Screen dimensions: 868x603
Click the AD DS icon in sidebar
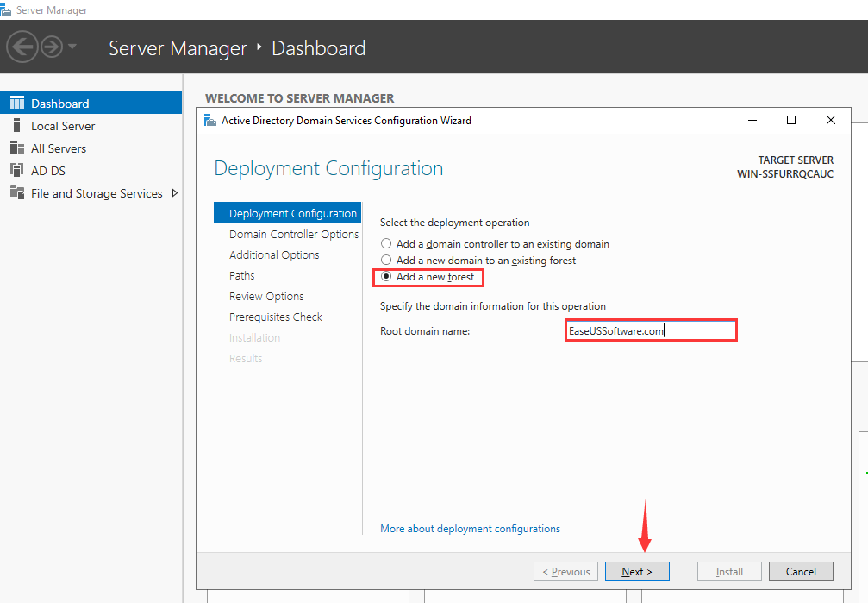coord(17,171)
